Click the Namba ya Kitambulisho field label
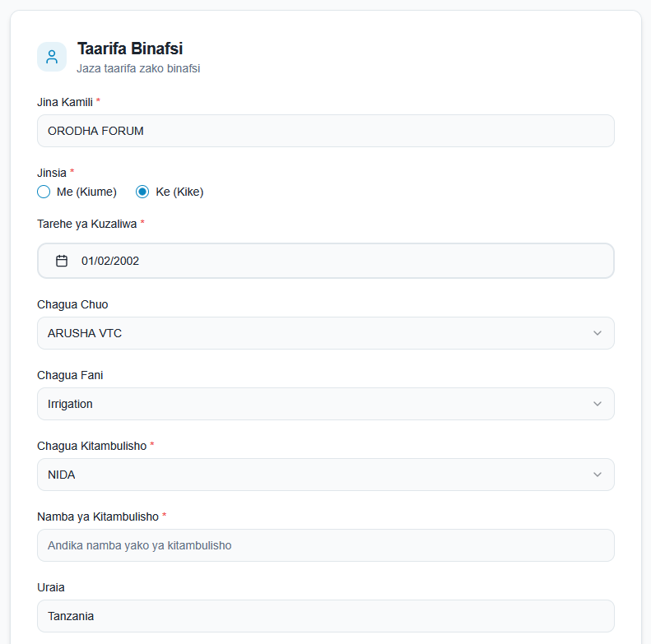Screen dimensions: 651x644 pos(98,517)
